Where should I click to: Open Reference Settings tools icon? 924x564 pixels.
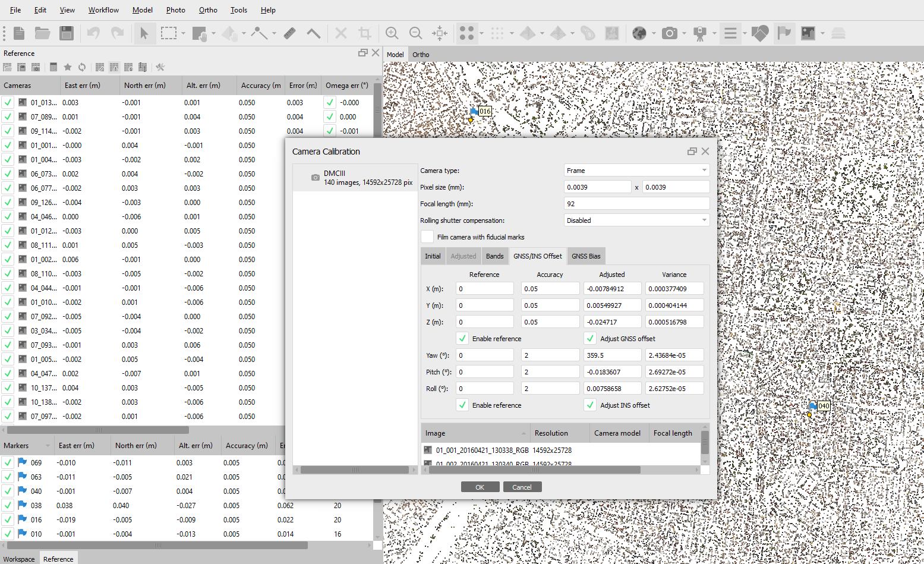(160, 67)
